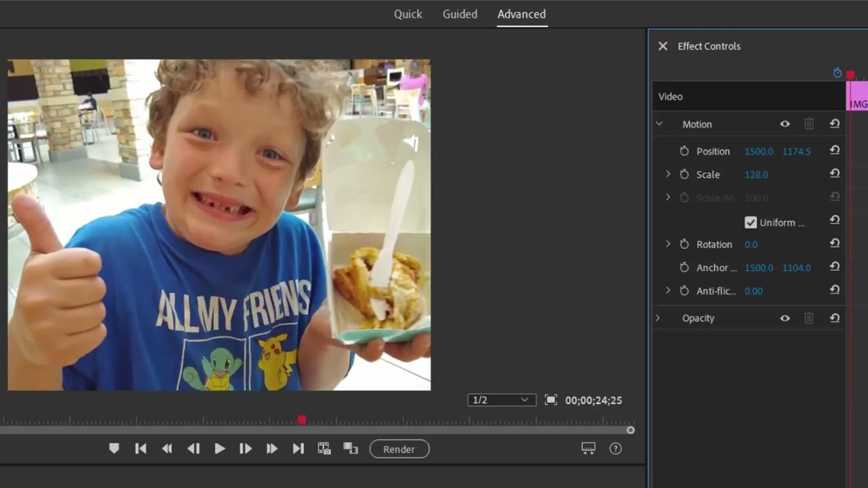The image size is (868, 488).
Task: Toggle animation stopwatch for Rotation
Action: tap(684, 244)
